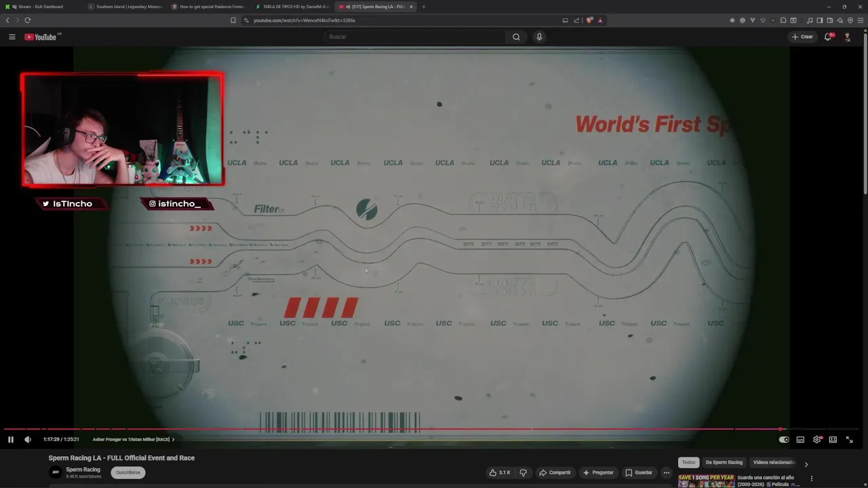Viewport: 868px width, 488px height.
Task: Mute the video volume
Action: point(28,439)
